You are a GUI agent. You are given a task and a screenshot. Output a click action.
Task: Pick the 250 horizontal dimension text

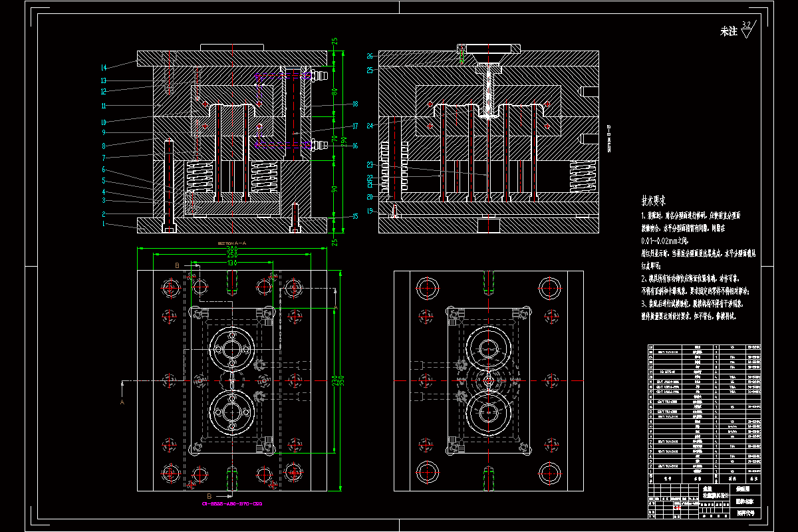click(231, 255)
